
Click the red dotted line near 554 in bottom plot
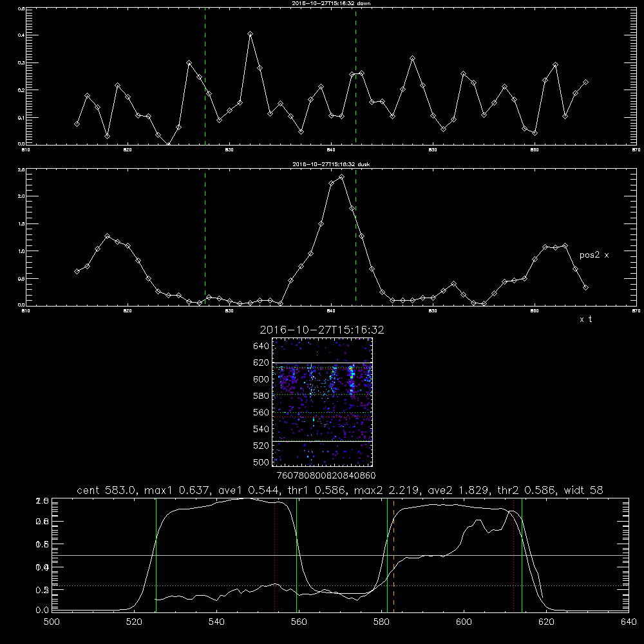point(275,555)
